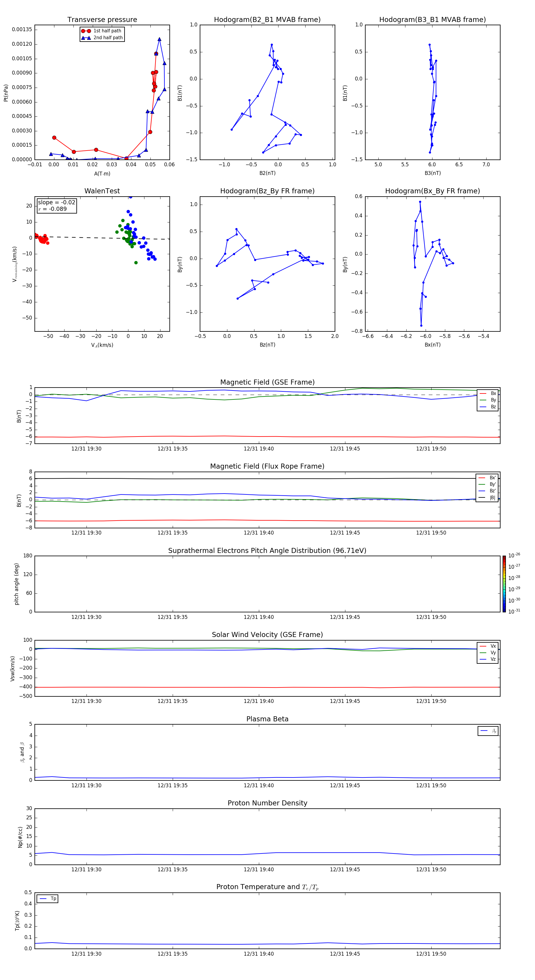Select the 'Bx' entry in GSE legend

pyautogui.click(x=488, y=393)
